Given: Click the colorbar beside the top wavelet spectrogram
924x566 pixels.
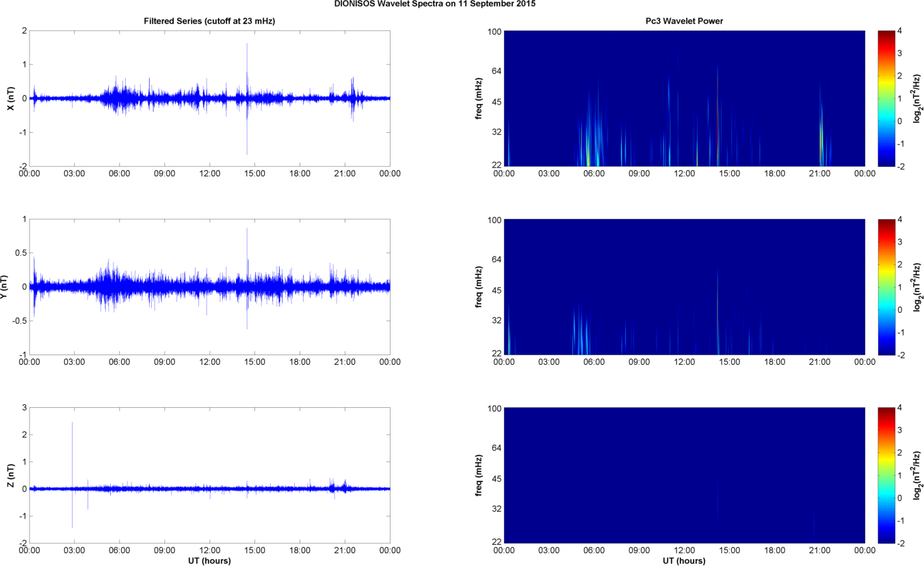Looking at the screenshot, I should [886, 99].
